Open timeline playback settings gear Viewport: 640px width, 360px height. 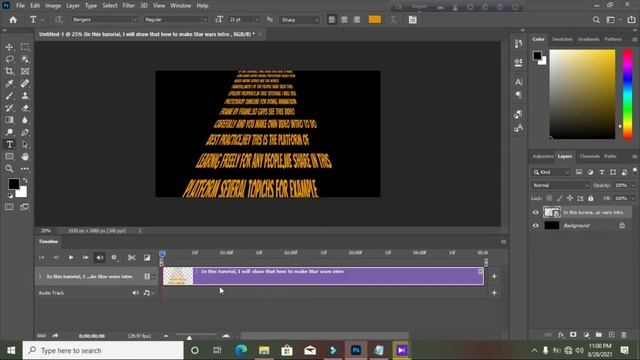coord(114,258)
